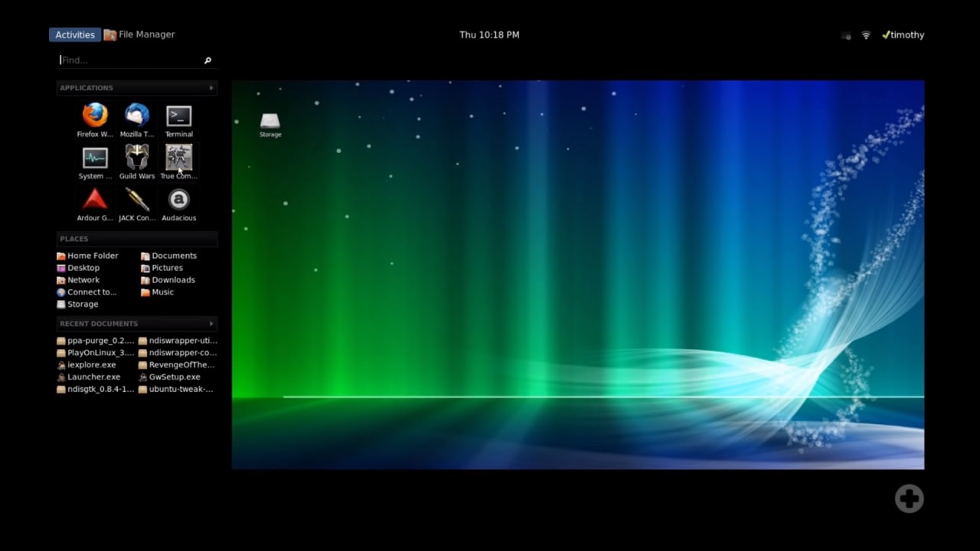
Task: Open the clock showing Thu 10:18 PM
Action: pos(489,34)
